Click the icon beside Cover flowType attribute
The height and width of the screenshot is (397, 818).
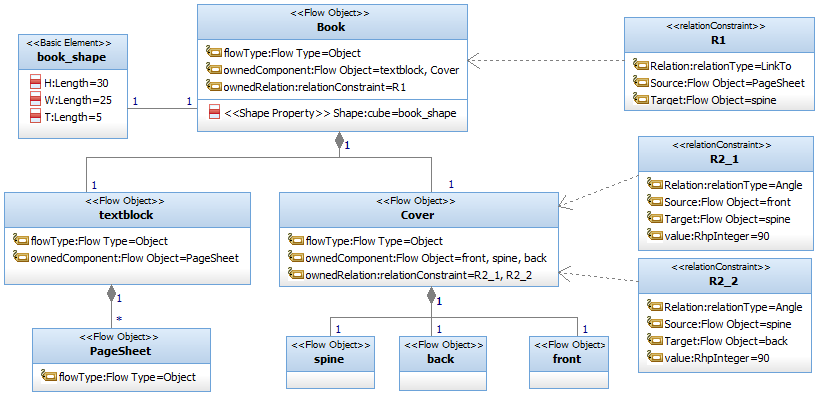point(296,240)
